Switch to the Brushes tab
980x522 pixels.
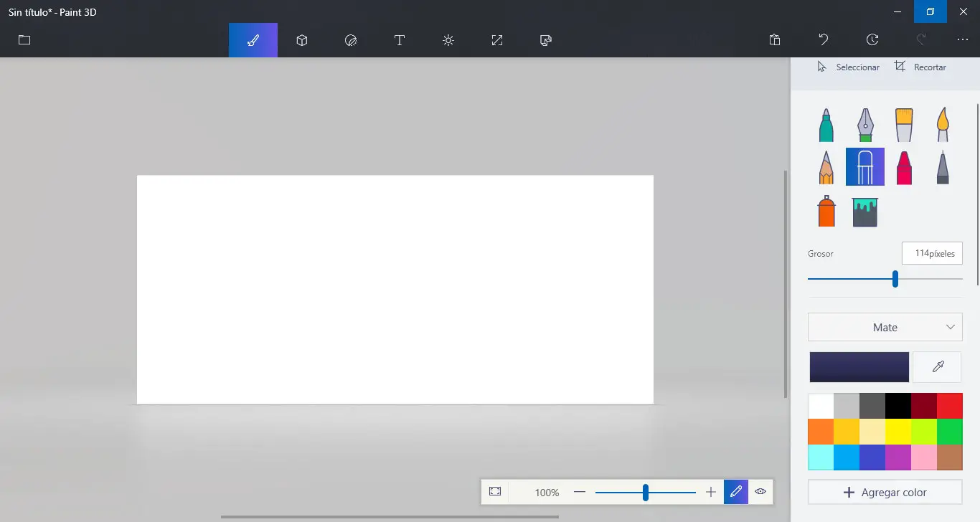[x=253, y=40]
